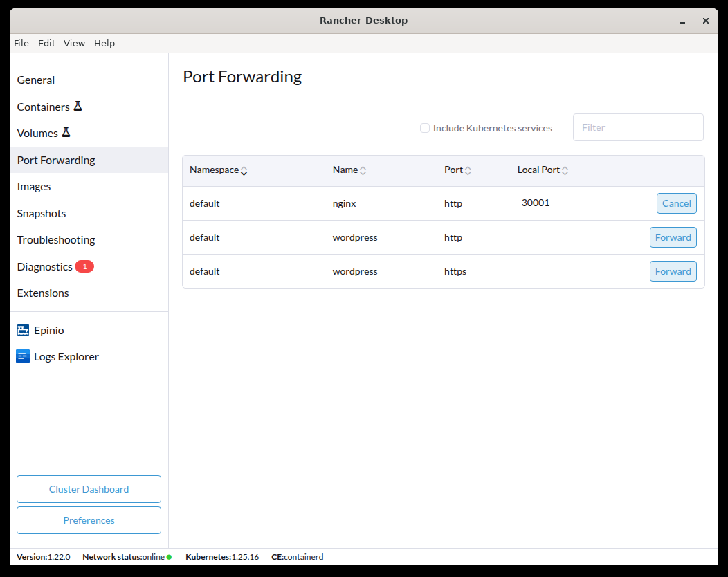Forward the wordpress https port
728x577 pixels.
[673, 271]
